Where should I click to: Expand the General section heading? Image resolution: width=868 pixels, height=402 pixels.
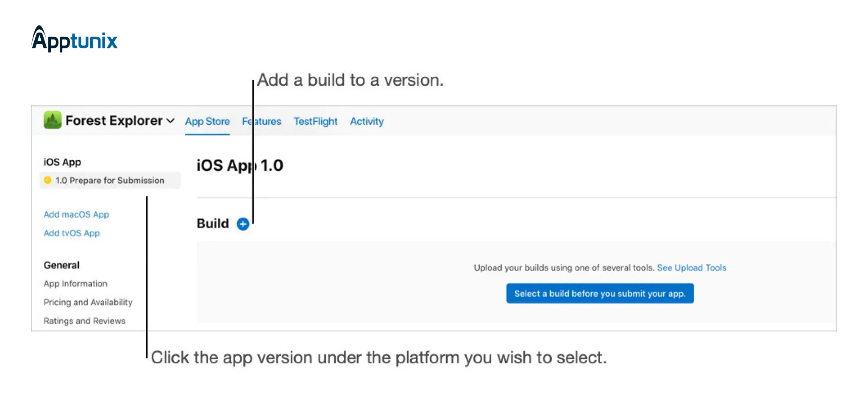61,265
